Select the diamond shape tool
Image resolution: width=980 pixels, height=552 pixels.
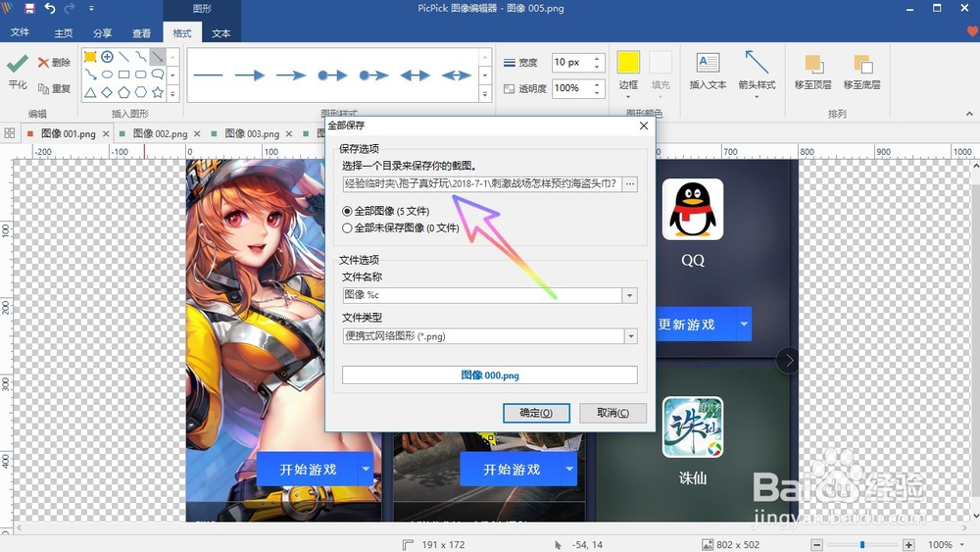point(107,92)
